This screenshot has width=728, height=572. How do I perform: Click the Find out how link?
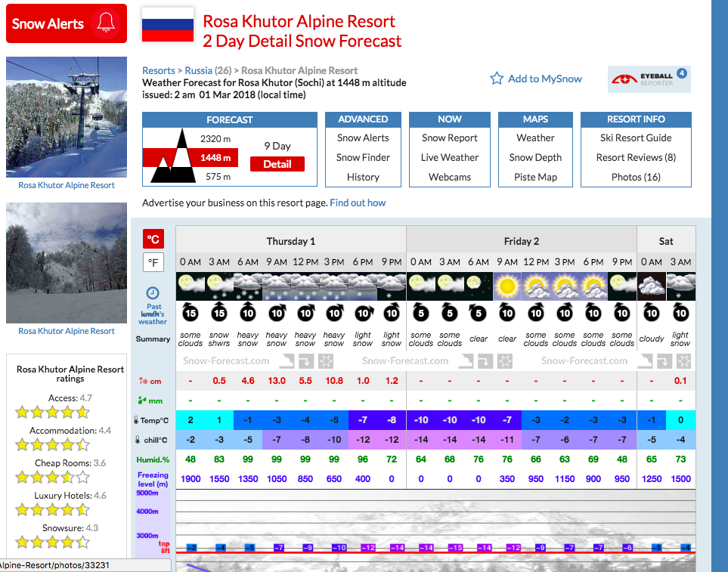[358, 203]
